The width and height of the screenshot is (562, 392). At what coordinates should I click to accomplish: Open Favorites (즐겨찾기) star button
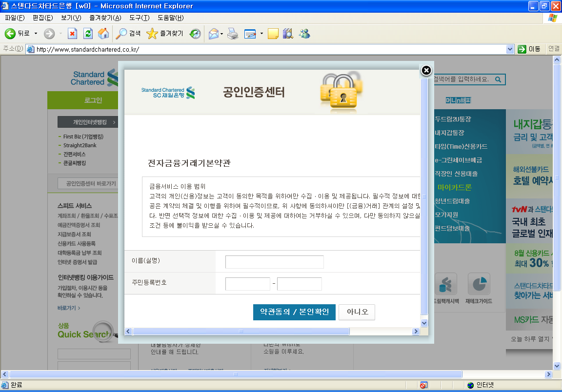[x=165, y=34]
